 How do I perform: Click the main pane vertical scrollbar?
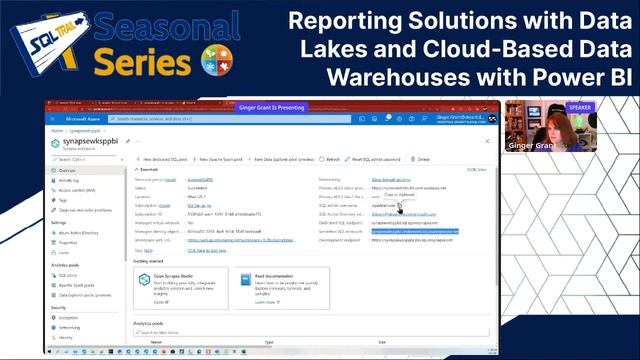click(x=496, y=226)
